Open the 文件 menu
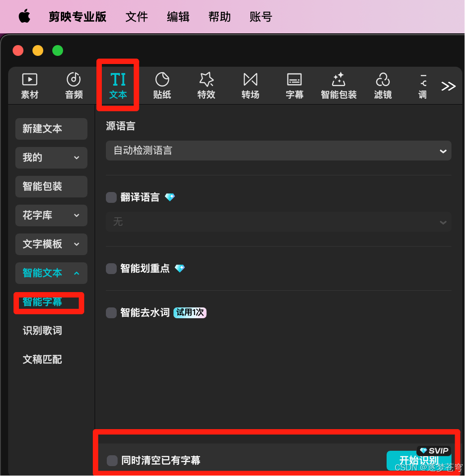This screenshot has height=476, width=465. click(137, 17)
